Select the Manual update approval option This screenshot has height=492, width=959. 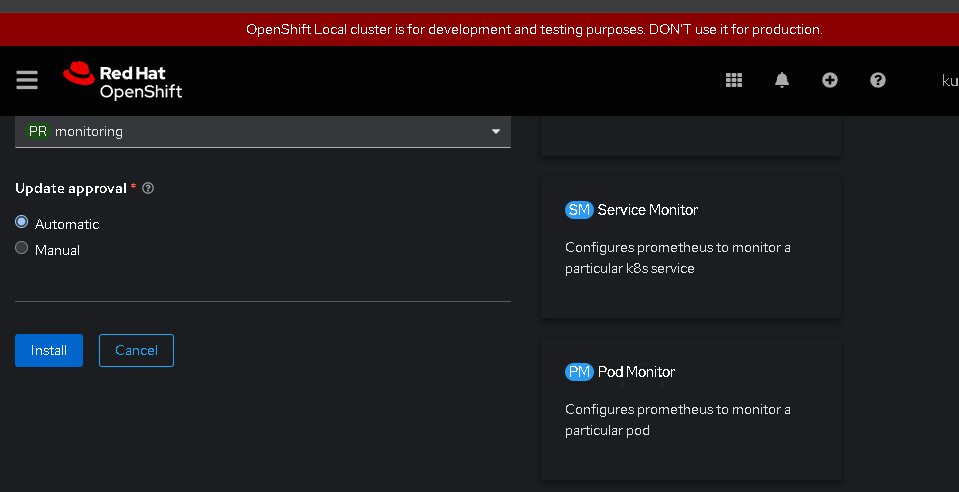point(21,248)
